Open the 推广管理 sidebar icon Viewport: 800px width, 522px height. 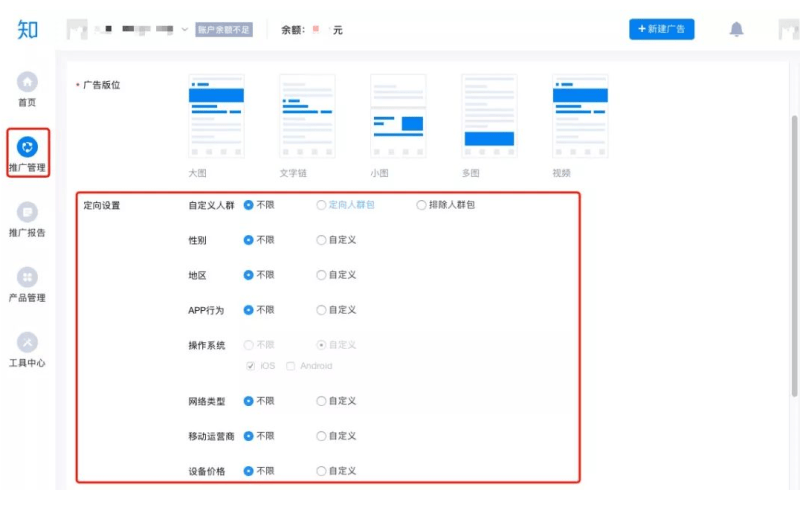pos(27,147)
